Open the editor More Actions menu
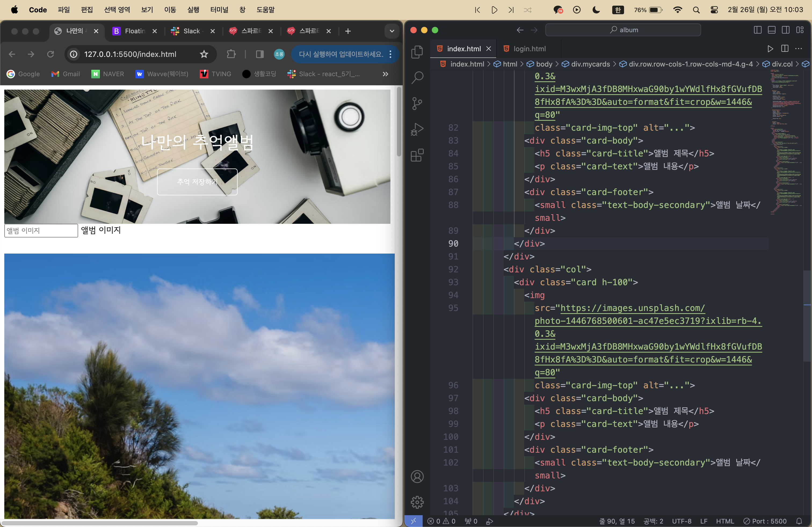 click(799, 49)
